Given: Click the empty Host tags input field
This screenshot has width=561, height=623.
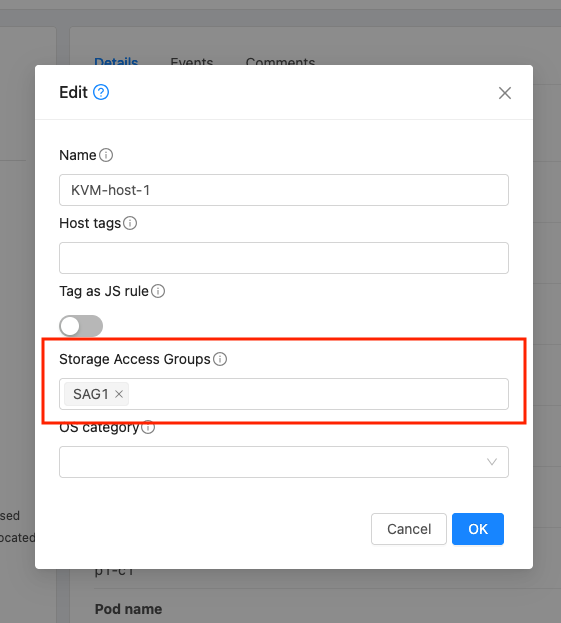Looking at the screenshot, I should pyautogui.click(x=284, y=258).
